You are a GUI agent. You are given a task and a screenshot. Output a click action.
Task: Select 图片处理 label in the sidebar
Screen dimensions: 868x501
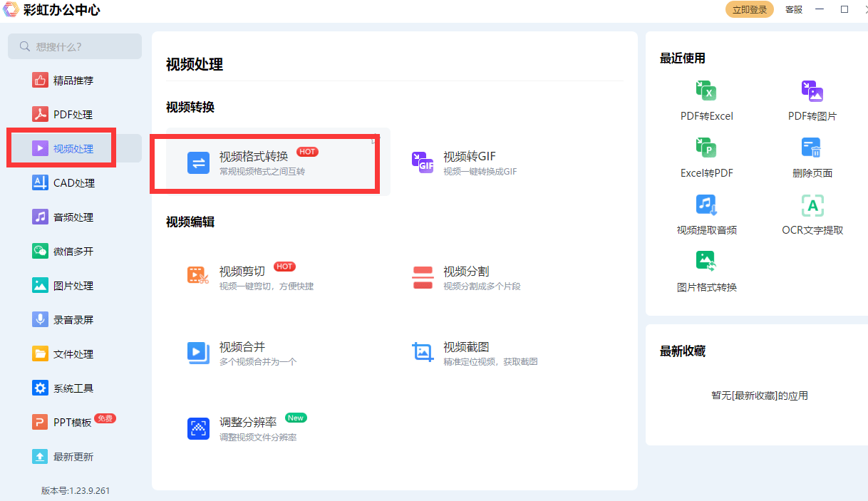pyautogui.click(x=73, y=286)
